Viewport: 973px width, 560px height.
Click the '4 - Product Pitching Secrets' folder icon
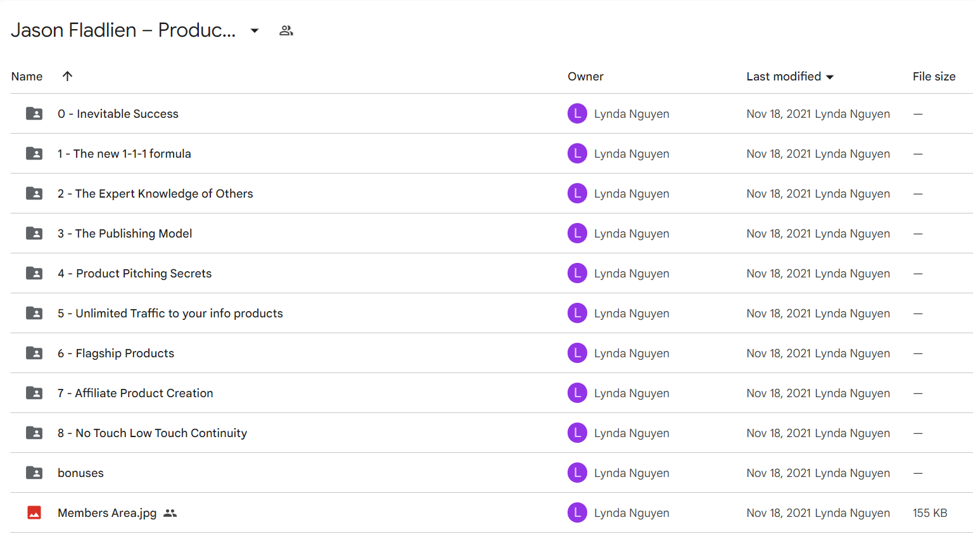34,273
